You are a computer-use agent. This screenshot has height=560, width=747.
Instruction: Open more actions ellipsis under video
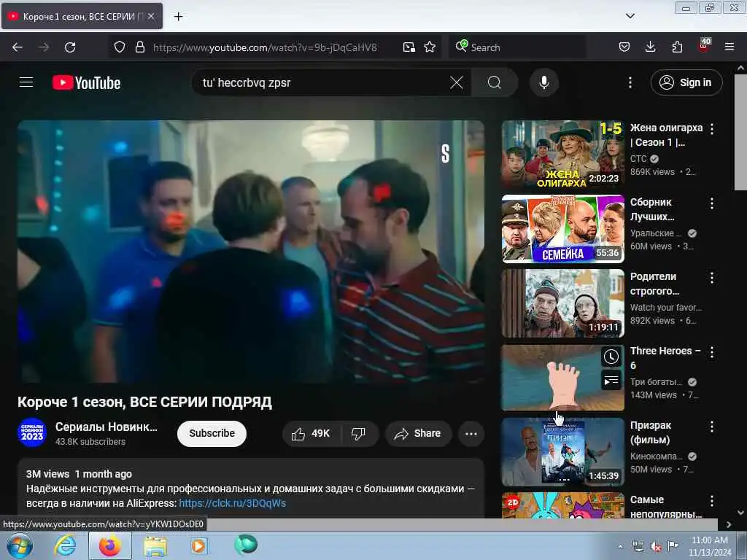[x=471, y=433]
